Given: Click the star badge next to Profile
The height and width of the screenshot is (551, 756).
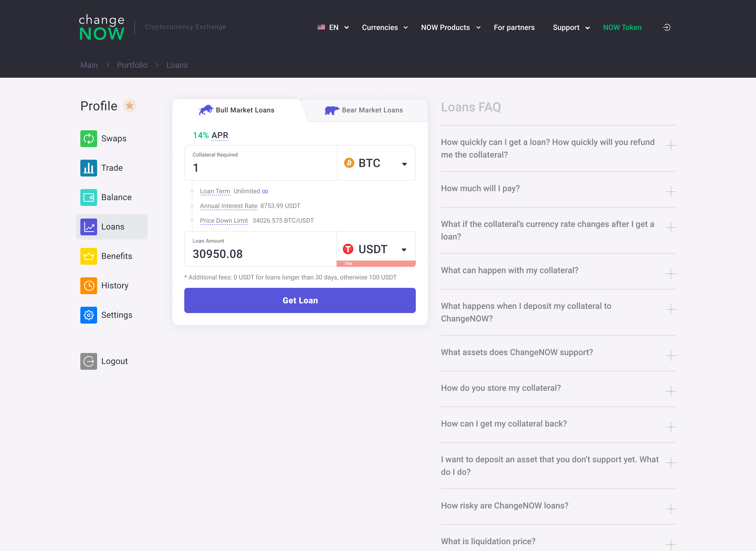Looking at the screenshot, I should (130, 106).
